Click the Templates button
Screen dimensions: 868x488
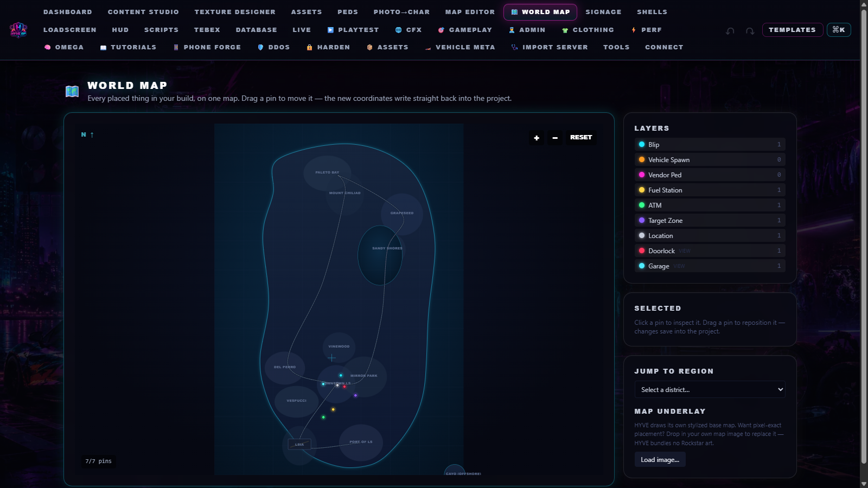point(792,30)
